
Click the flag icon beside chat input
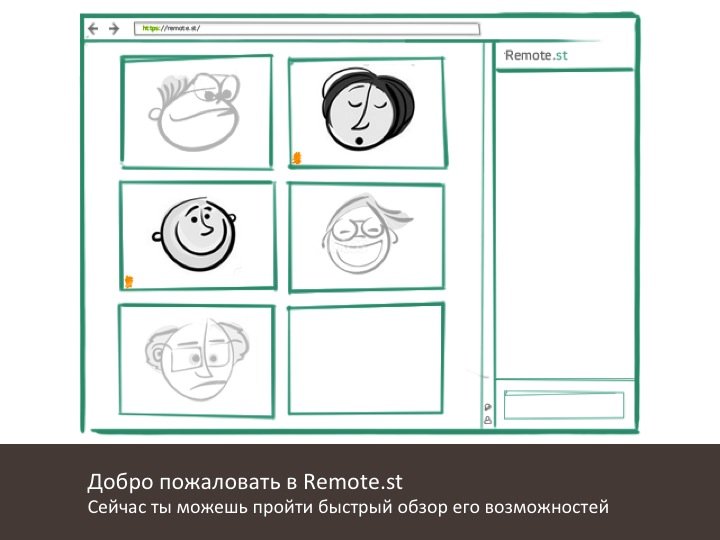pyautogui.click(x=487, y=407)
